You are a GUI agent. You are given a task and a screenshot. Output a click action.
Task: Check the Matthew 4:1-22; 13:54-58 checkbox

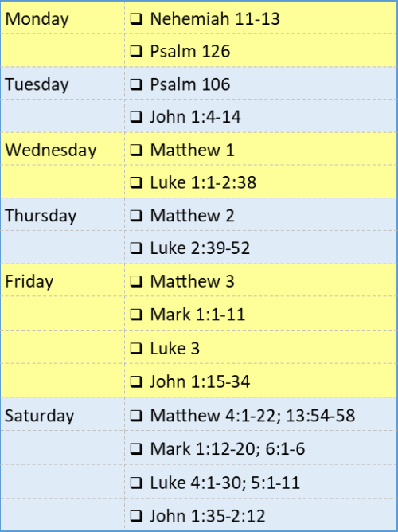click(x=136, y=415)
